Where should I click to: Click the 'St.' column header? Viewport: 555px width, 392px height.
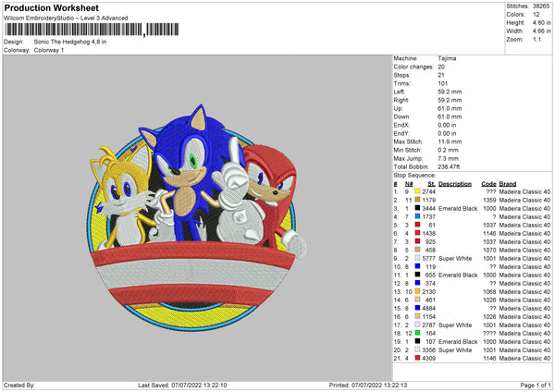click(431, 184)
